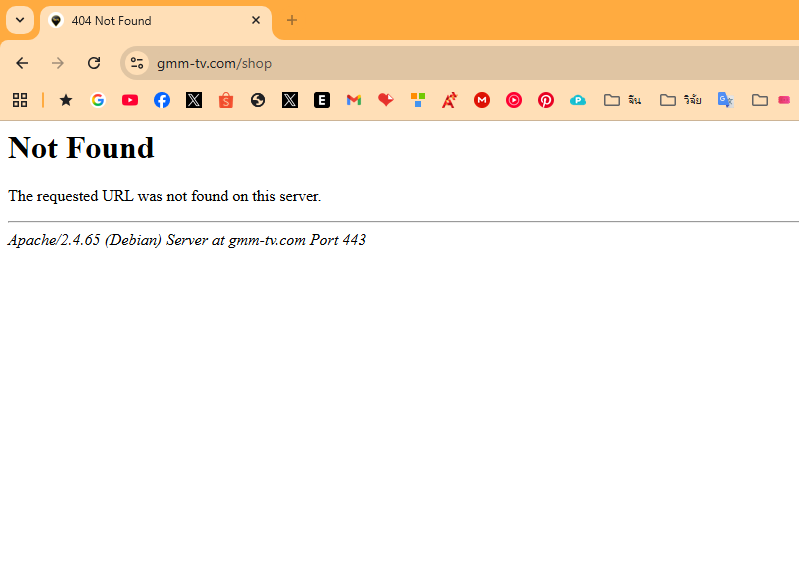Open the pink icon bookmark at bar end
Screen dimensions: 799x563
point(784,100)
